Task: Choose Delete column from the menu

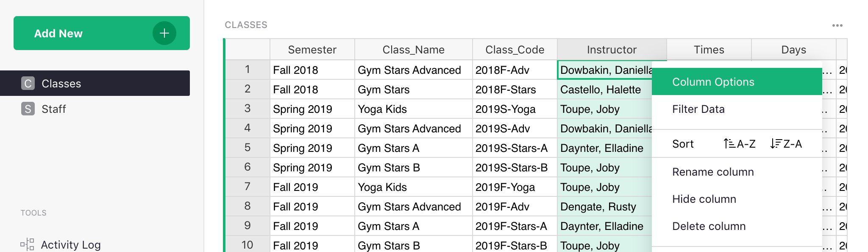Action: (709, 226)
